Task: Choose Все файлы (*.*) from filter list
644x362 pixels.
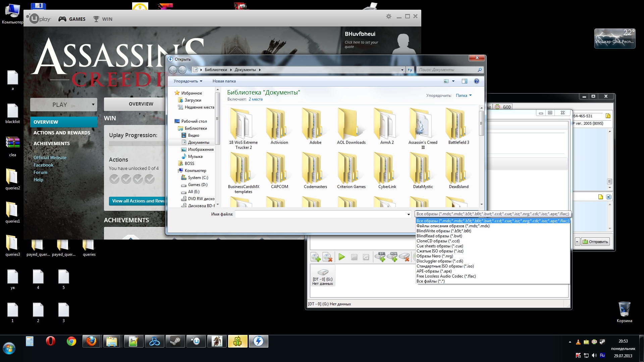Action: pos(430,281)
